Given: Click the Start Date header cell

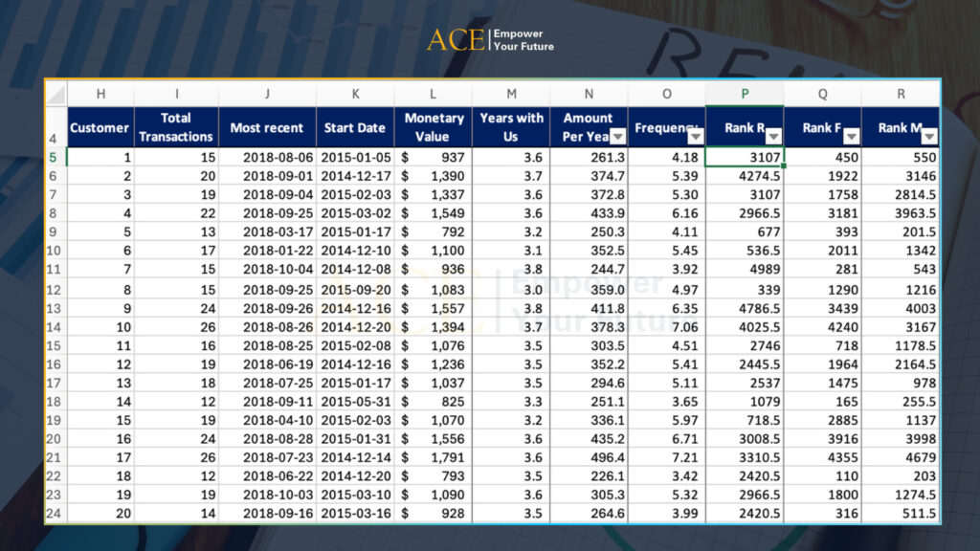Looking at the screenshot, I should tap(354, 127).
